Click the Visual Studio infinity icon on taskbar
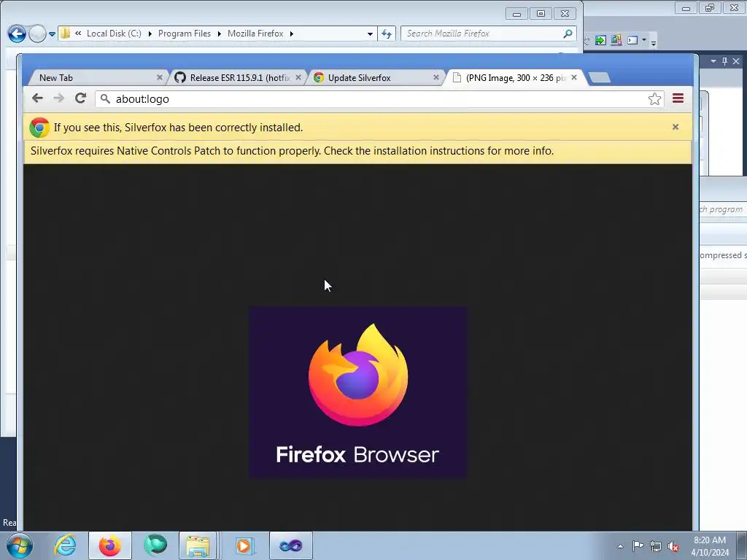747x560 pixels. 291,545
